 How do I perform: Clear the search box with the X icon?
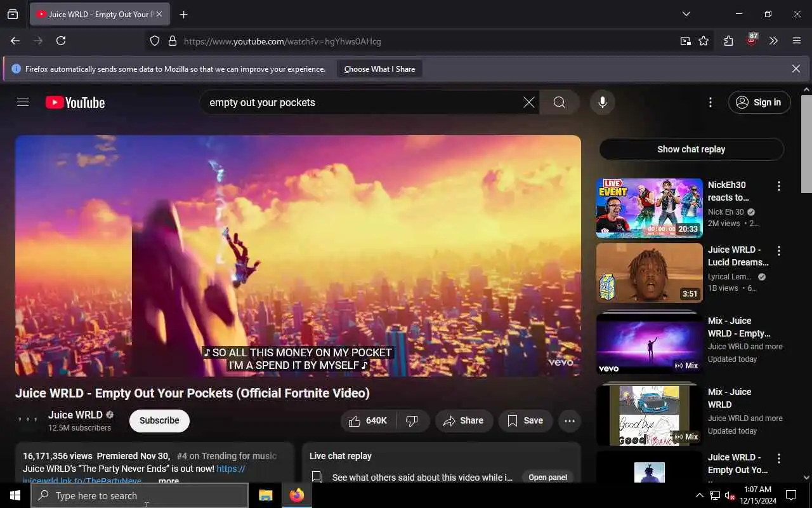[x=528, y=102]
